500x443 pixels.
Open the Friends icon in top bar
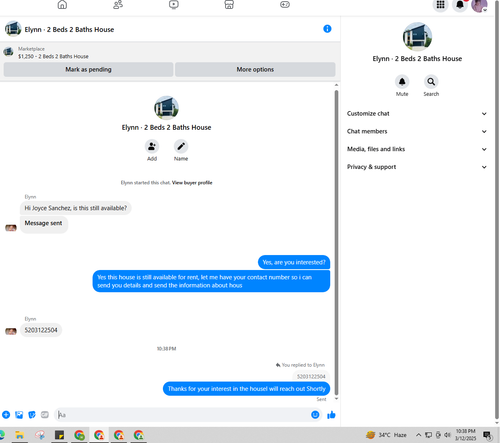point(118,4)
